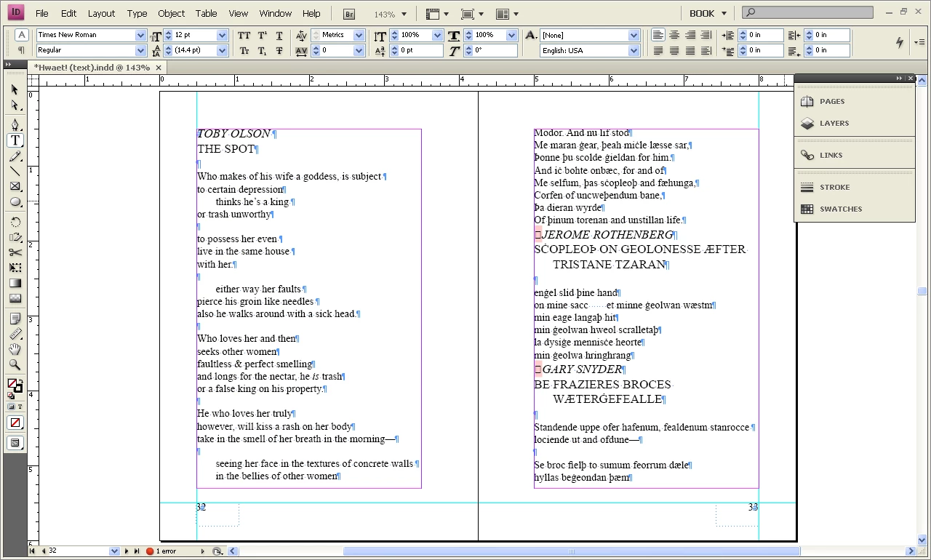Open the BOOK workspace switcher

[708, 13]
